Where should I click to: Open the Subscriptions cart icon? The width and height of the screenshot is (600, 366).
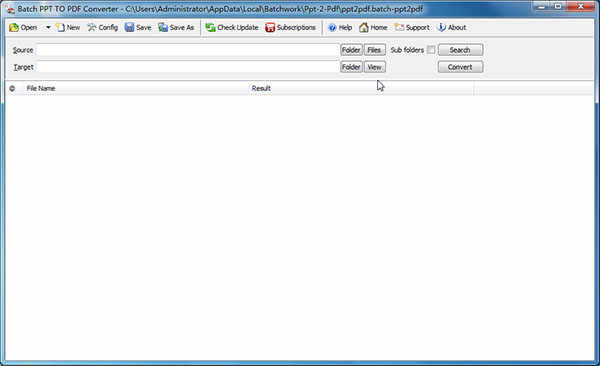click(270, 28)
